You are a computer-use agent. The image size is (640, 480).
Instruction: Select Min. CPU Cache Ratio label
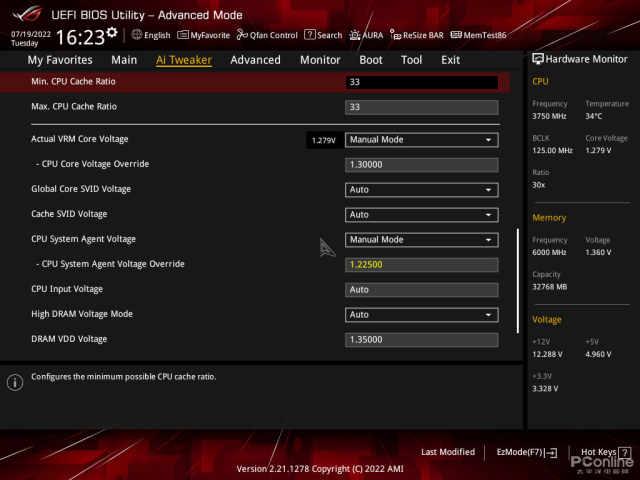tap(73, 82)
